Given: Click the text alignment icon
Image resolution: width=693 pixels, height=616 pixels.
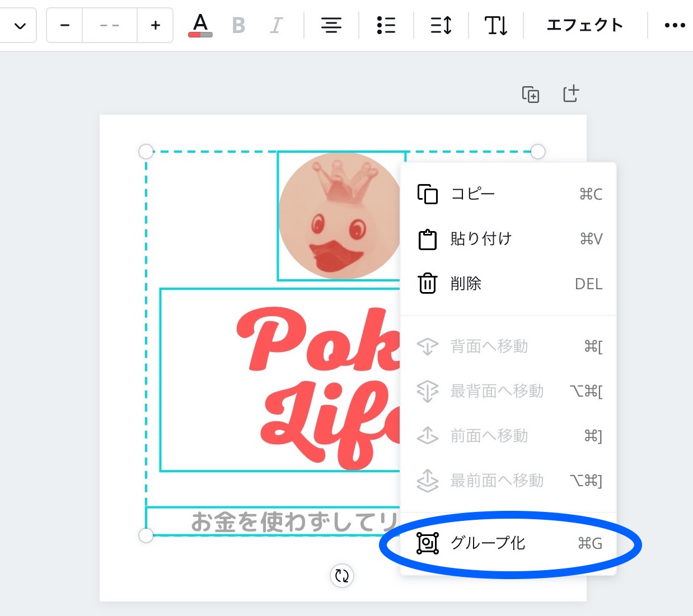Looking at the screenshot, I should point(331,26).
